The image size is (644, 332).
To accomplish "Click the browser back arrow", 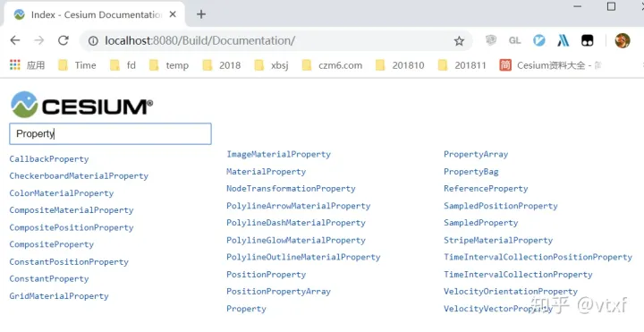I will [15, 40].
